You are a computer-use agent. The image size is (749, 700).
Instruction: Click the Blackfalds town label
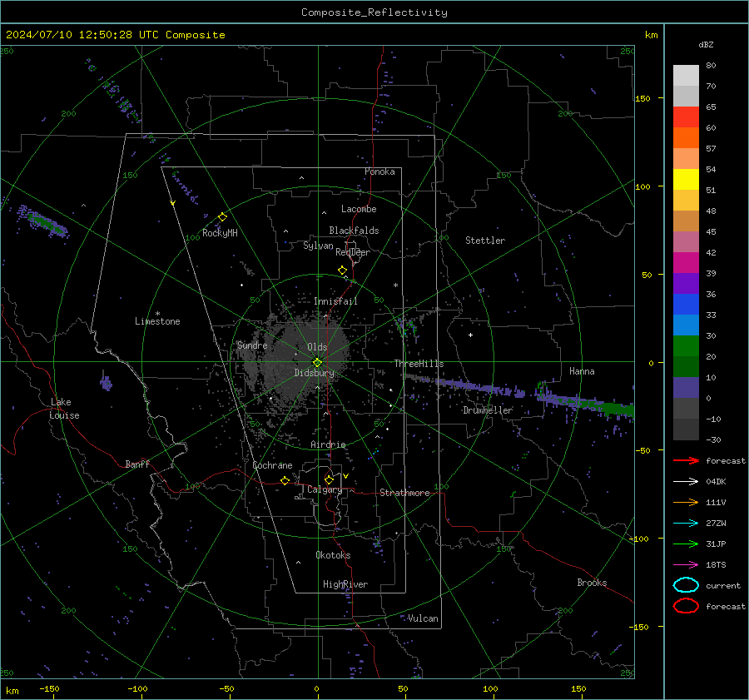[x=354, y=231]
